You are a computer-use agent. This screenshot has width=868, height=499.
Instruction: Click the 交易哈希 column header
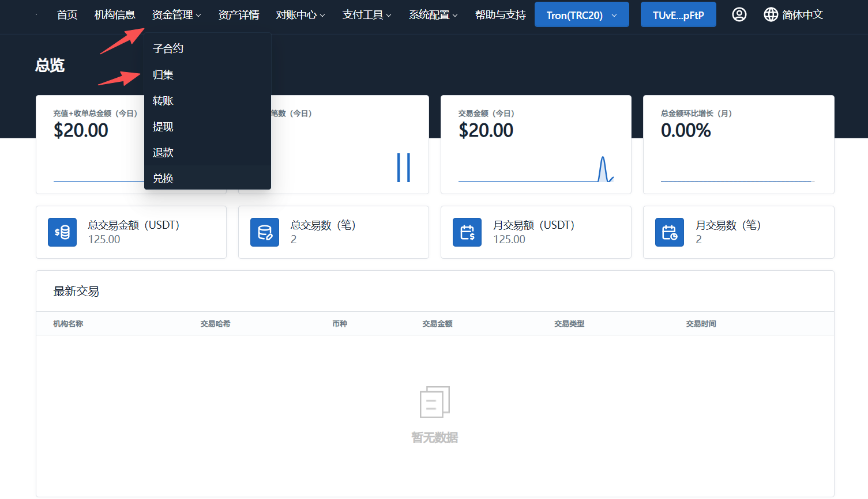coord(215,324)
